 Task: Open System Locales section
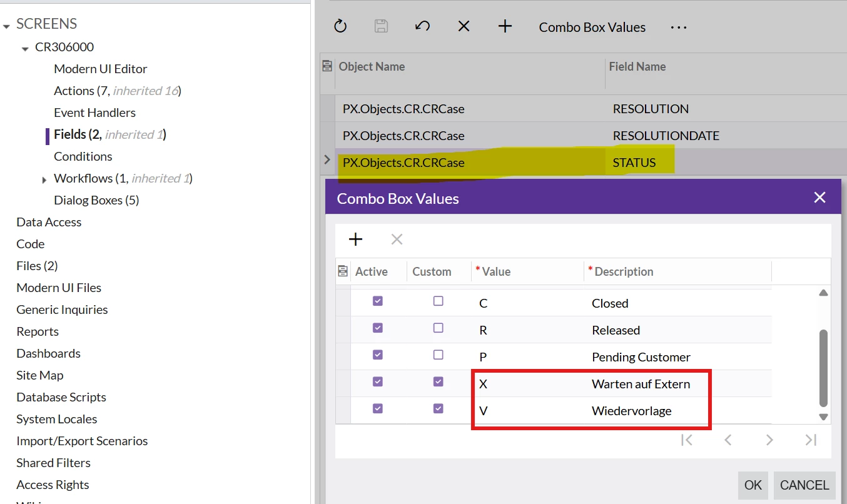click(x=57, y=419)
